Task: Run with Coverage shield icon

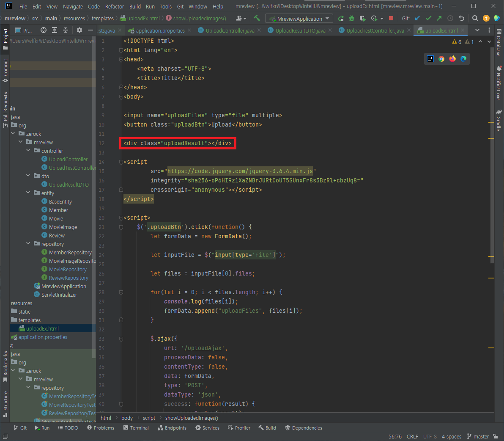Action: (x=363, y=18)
